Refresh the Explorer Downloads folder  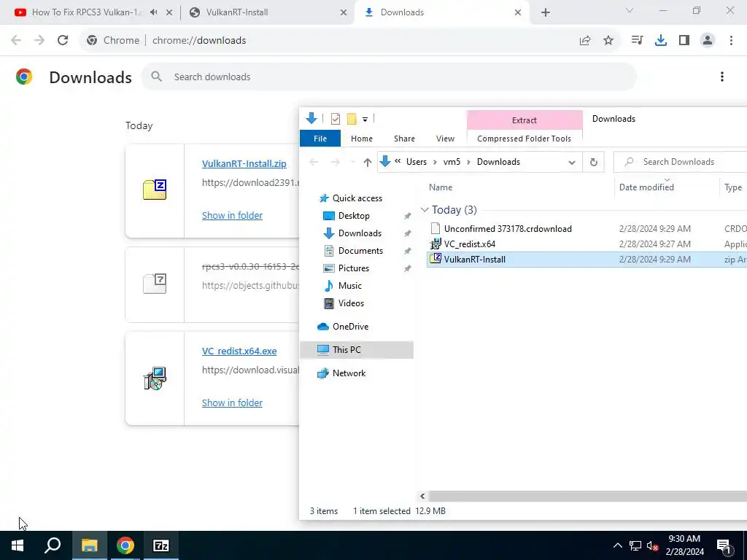coord(594,162)
